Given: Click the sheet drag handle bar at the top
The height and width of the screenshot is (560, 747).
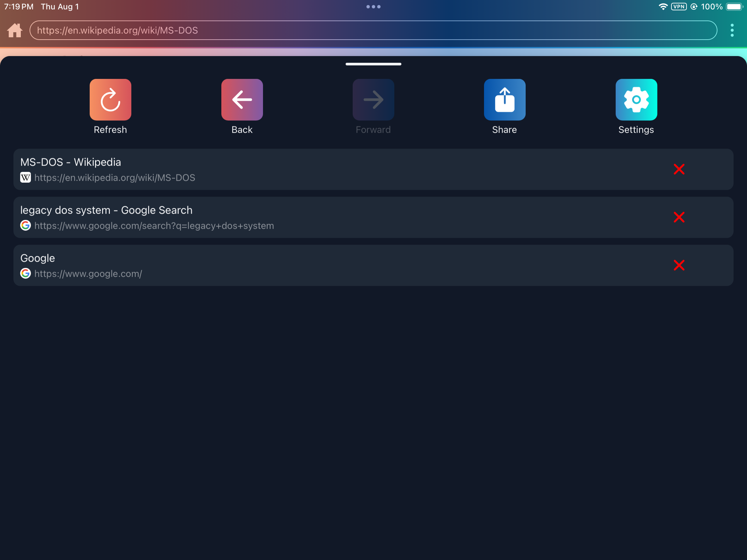Looking at the screenshot, I should (373, 64).
